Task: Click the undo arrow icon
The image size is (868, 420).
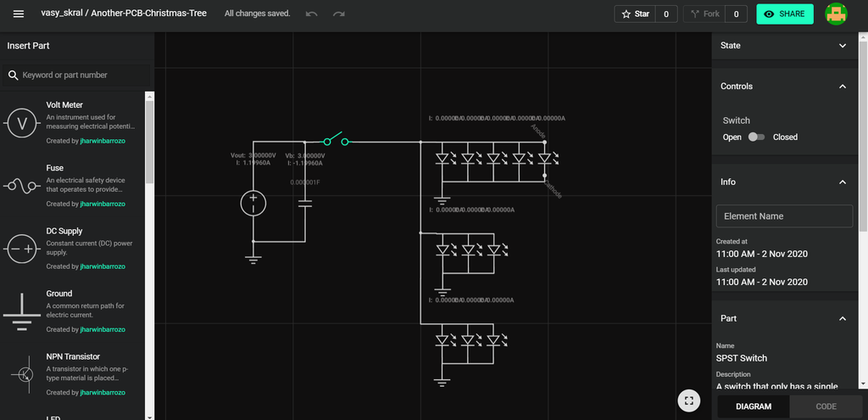Action: [312, 14]
